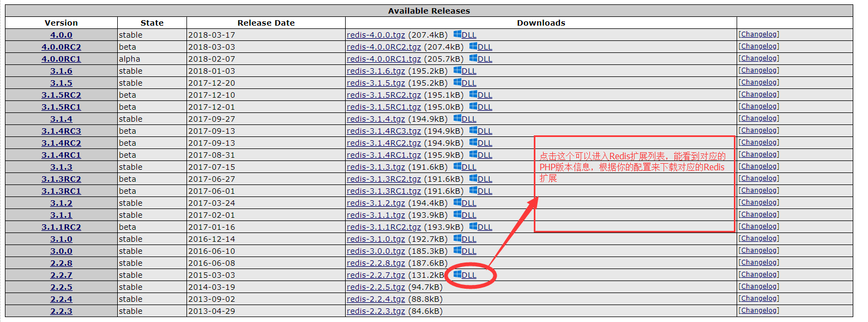The height and width of the screenshot is (322, 868).
Task: Click the 'Available Releases' table title
Action: click(429, 11)
